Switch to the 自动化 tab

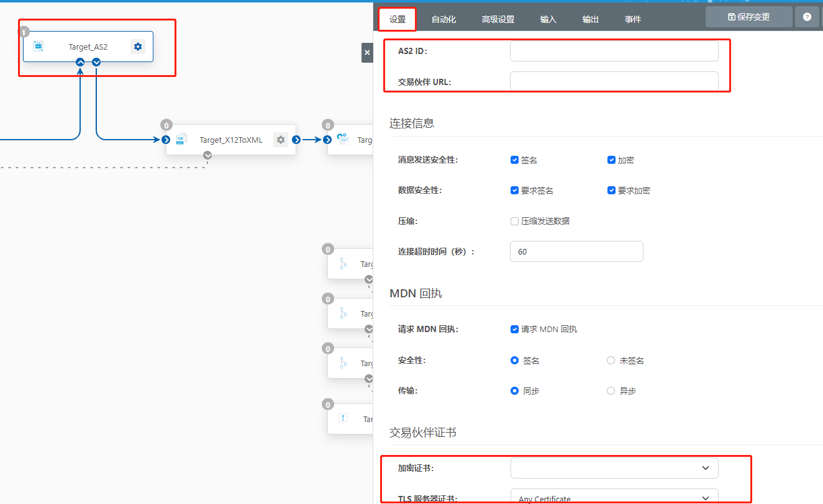(x=443, y=19)
